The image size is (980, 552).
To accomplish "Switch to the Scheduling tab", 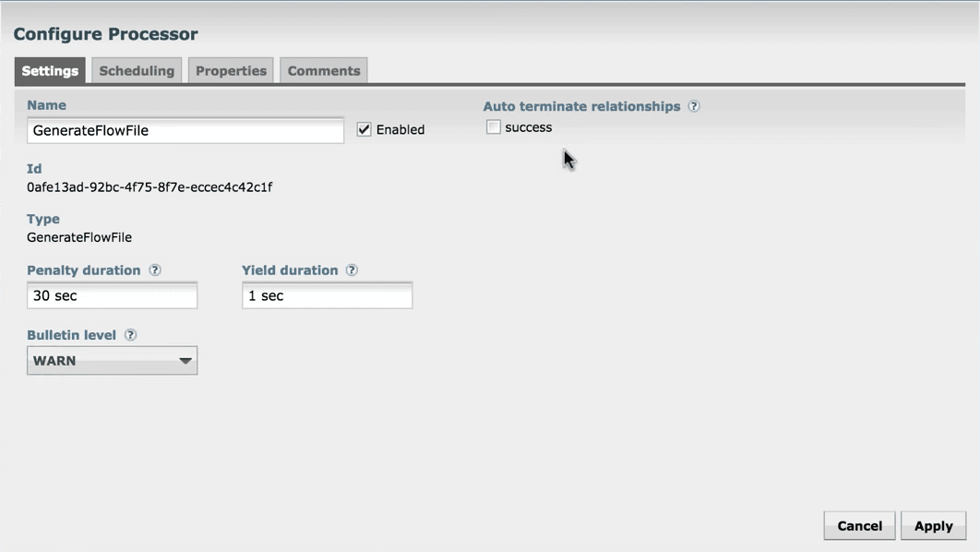I will tap(137, 71).
